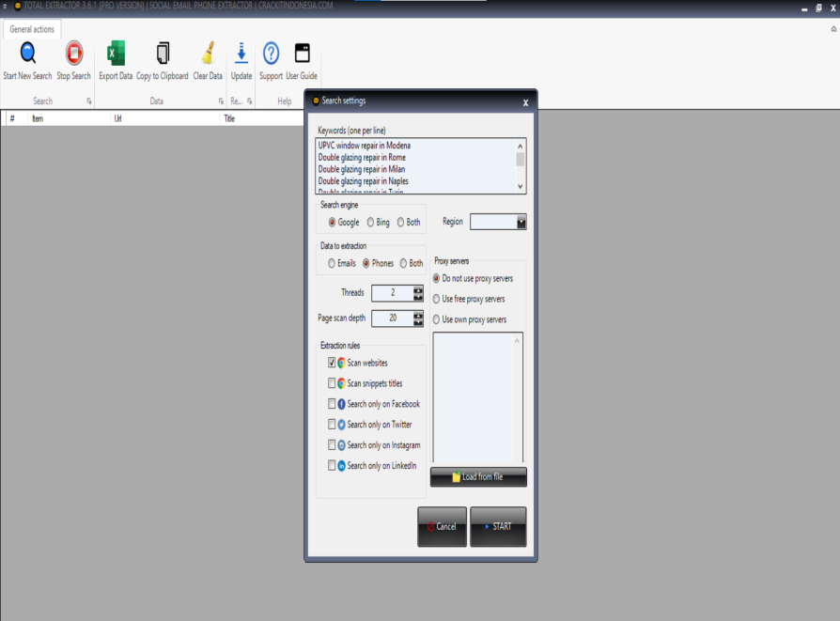Close the Search settings dialog
Image resolution: width=840 pixels, height=621 pixels.
(x=525, y=102)
